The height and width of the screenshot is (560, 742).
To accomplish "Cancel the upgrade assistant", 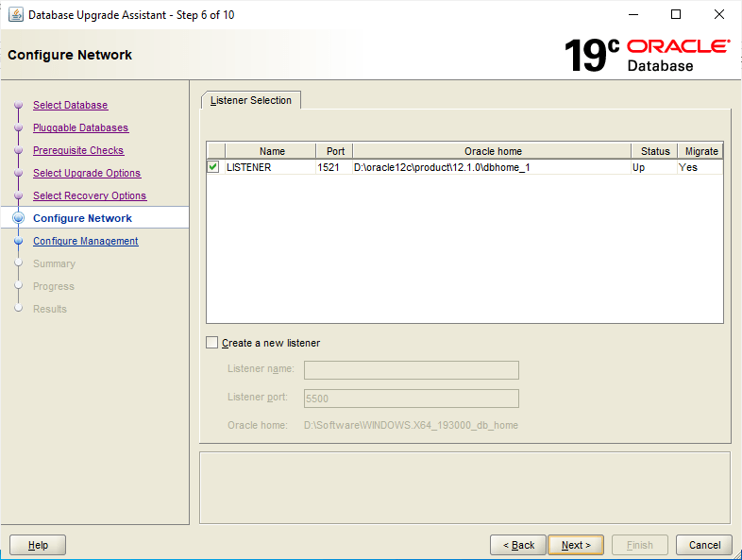I will click(x=704, y=545).
